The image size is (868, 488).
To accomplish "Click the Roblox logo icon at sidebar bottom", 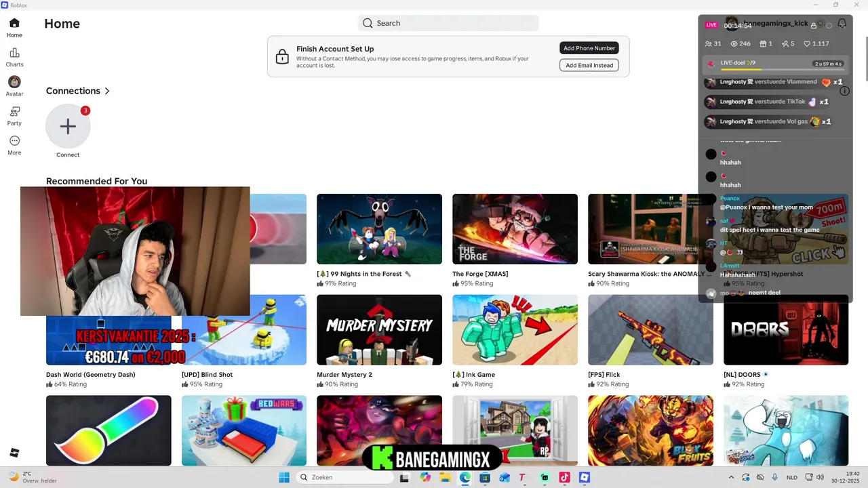I will point(14,453).
